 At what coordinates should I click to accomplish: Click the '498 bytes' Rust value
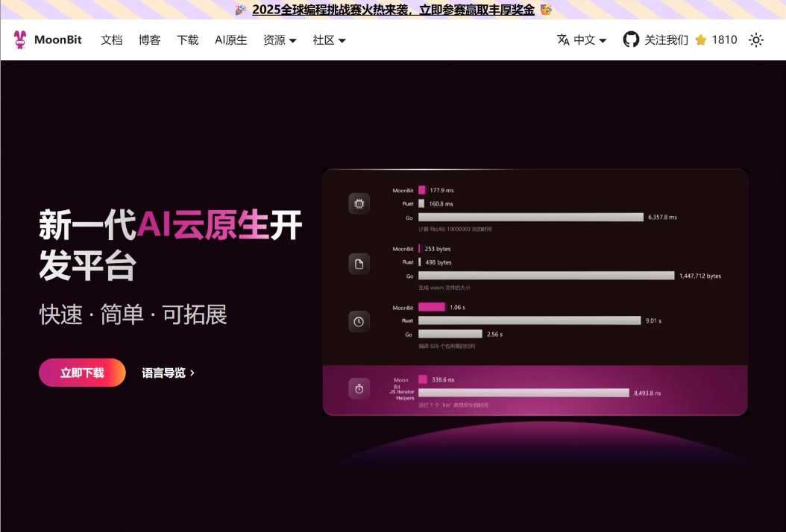point(438,262)
